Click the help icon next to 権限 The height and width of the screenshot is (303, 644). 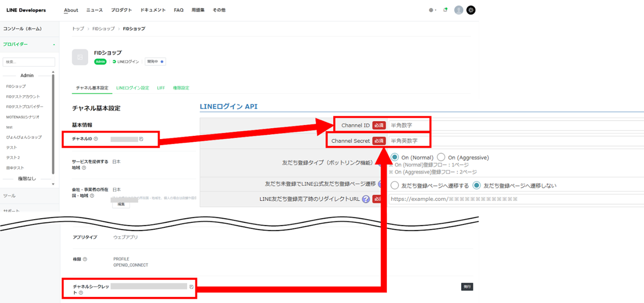(x=85, y=259)
